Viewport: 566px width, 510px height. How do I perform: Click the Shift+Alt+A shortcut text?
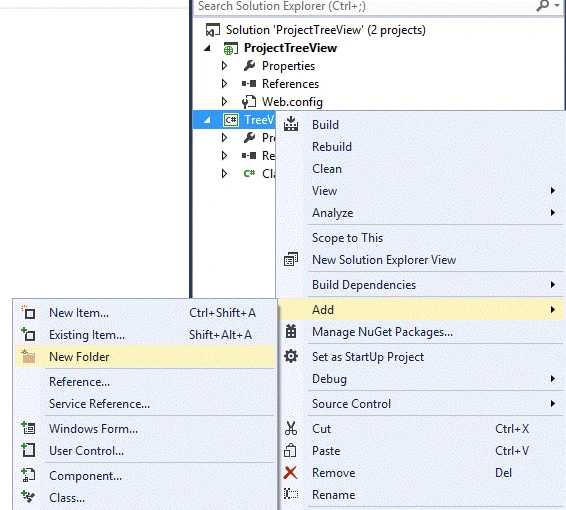(221, 335)
